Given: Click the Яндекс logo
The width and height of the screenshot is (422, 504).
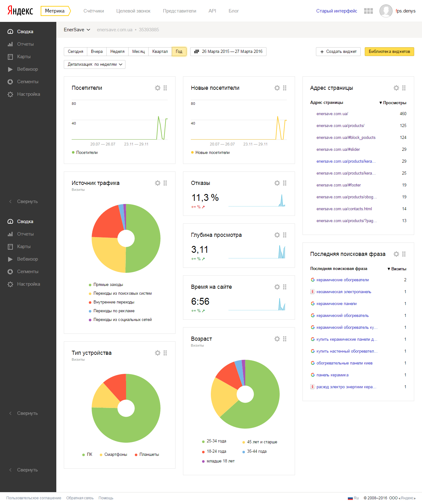Looking at the screenshot, I should 20,11.
